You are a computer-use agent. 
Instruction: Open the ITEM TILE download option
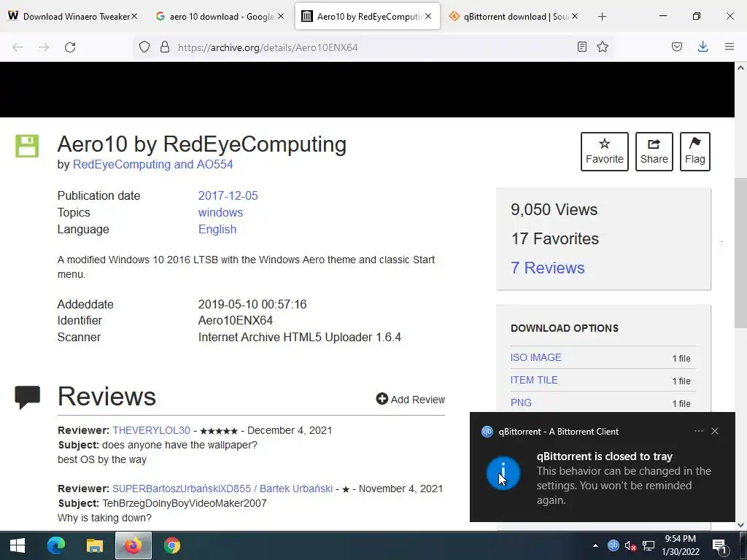[x=534, y=380]
